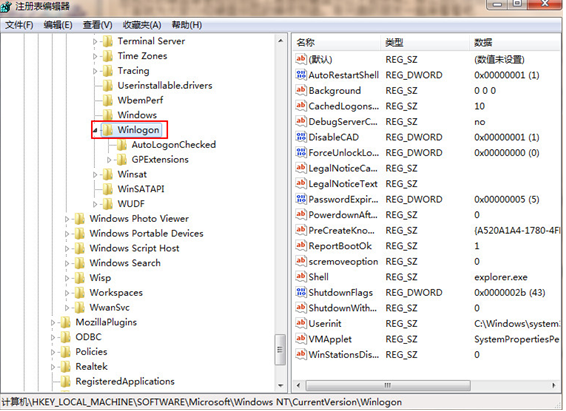
Task: Click the PasswordExpir... DWORD value icon
Action: [x=301, y=199]
